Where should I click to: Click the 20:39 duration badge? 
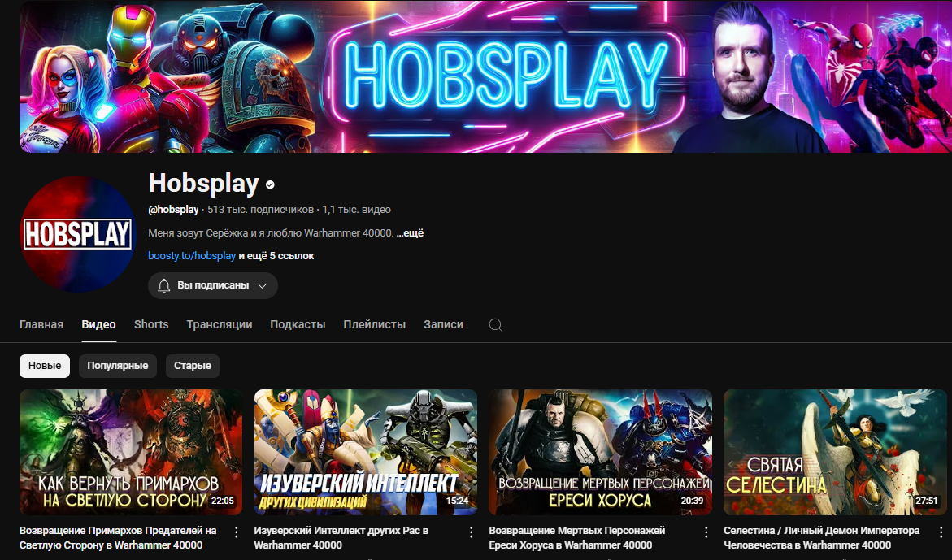tap(692, 501)
